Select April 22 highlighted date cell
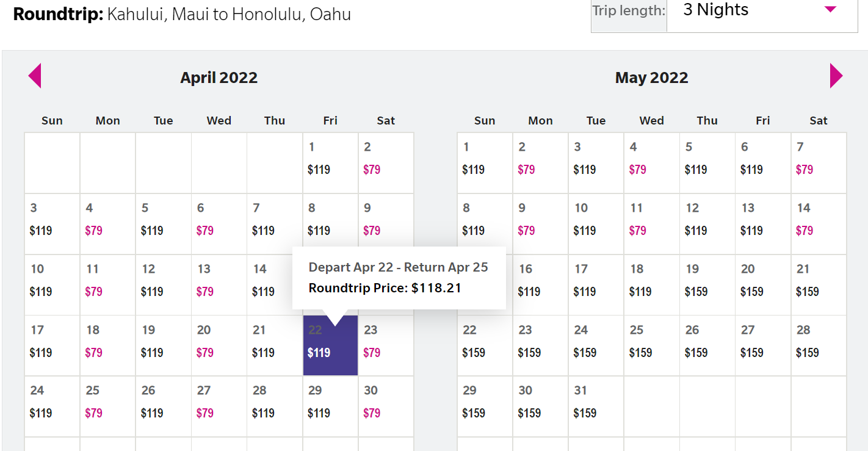 click(x=330, y=345)
